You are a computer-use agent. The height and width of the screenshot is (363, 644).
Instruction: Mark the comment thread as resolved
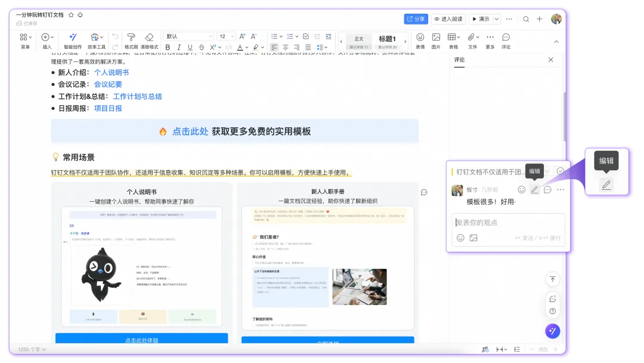click(561, 171)
